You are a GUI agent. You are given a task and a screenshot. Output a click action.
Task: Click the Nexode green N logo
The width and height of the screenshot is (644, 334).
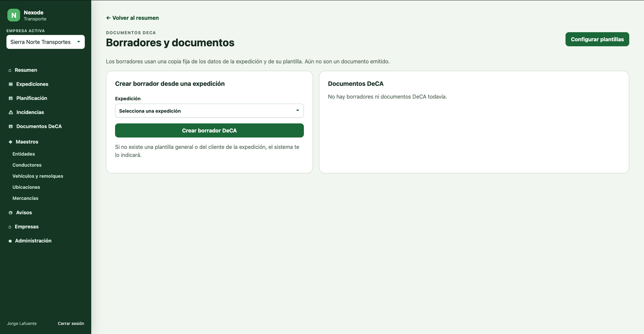14,15
